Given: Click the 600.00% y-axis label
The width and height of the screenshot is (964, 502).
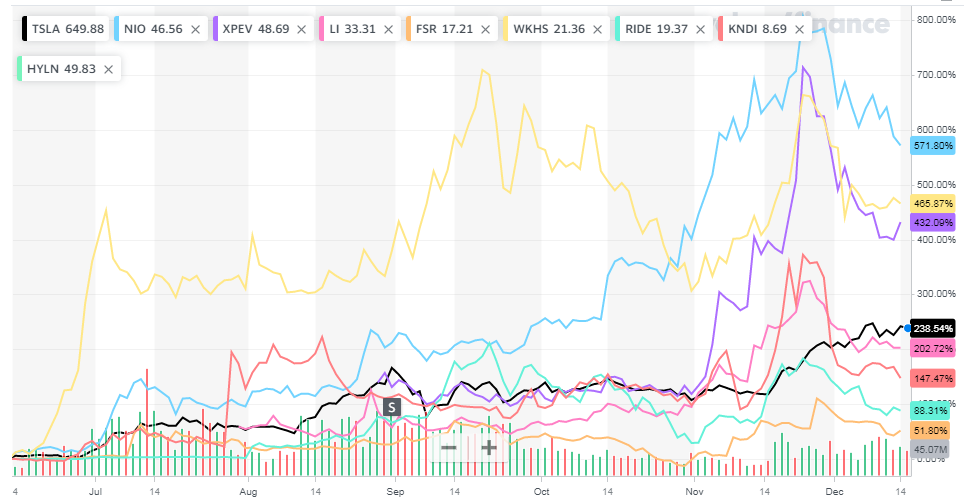Looking at the screenshot, I should tap(936, 130).
